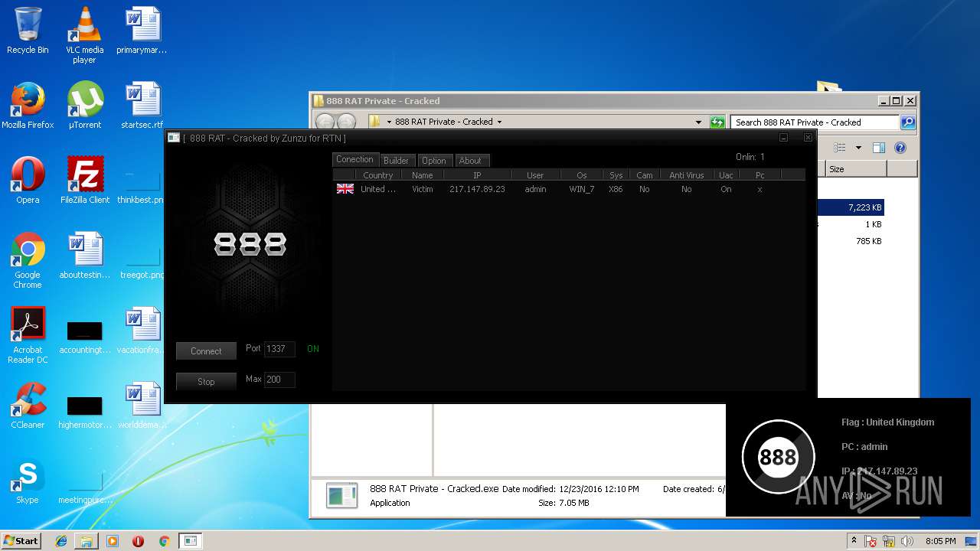This screenshot has height=551, width=980.
Task: Click Explorer Forward navigation button
Action: (x=346, y=122)
